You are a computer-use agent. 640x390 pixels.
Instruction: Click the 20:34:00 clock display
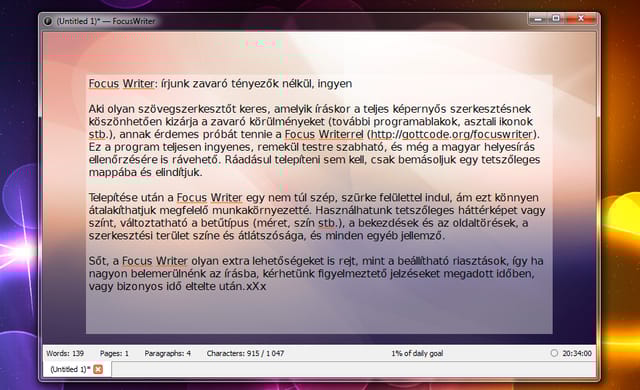(577, 353)
